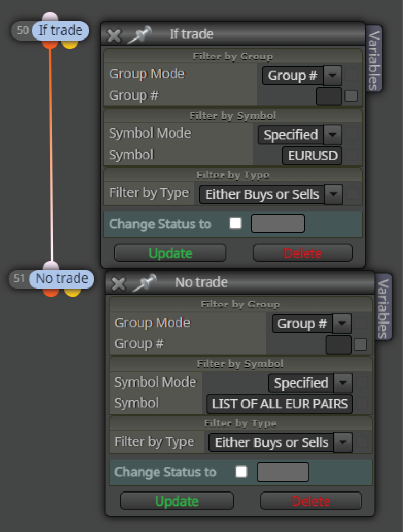Click Filter by Symbol header in No trade
This screenshot has height=532, width=403.
click(x=240, y=364)
